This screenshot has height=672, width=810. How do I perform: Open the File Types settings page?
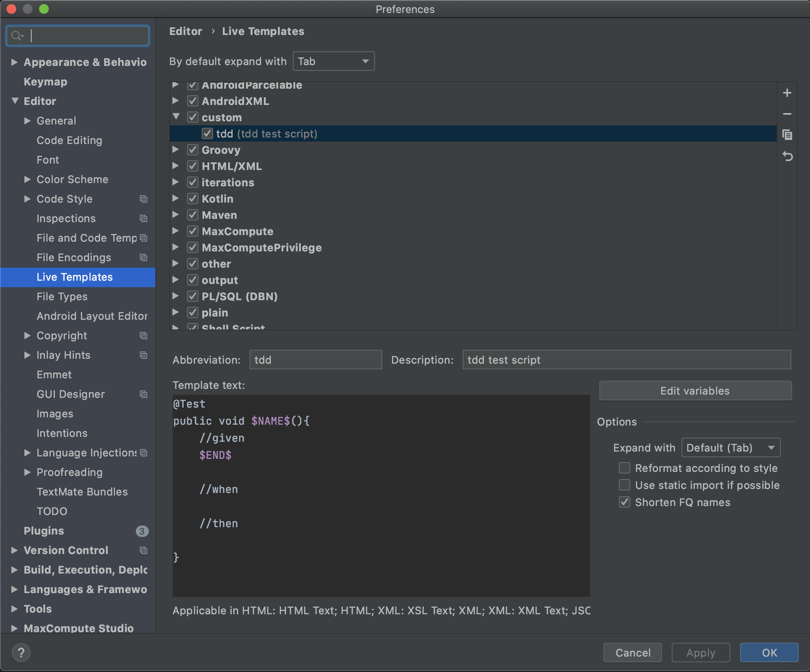tap(62, 297)
